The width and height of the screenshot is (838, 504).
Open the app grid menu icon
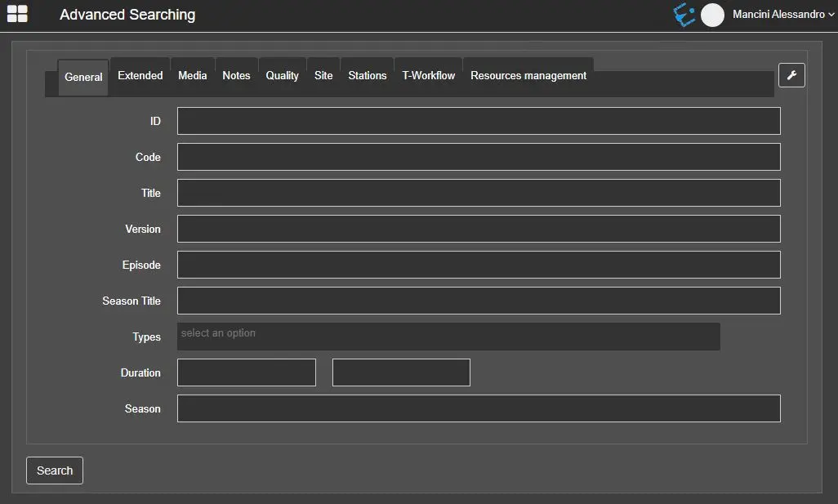click(17, 14)
